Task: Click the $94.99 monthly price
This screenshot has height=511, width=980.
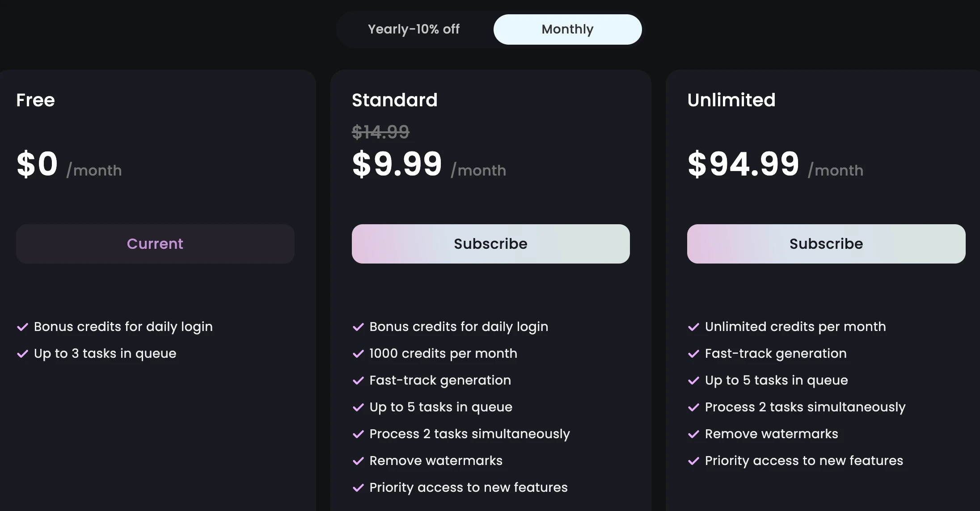Action: 743,164
